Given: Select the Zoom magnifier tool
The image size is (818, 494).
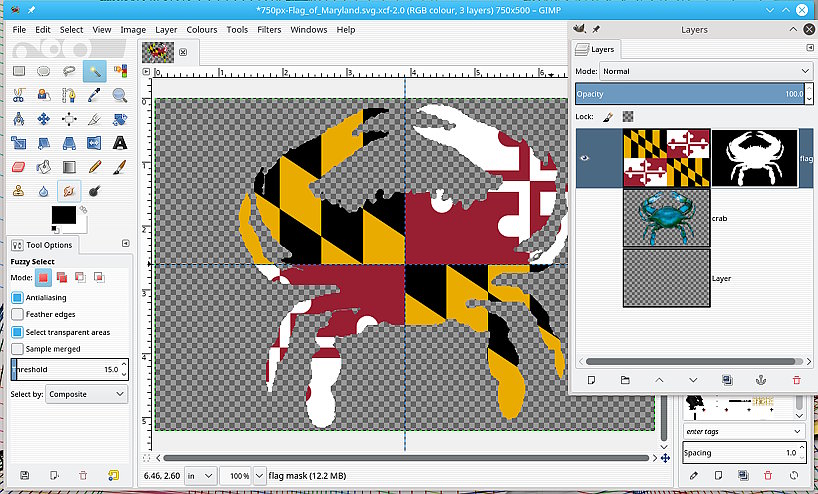Looking at the screenshot, I should pos(120,95).
